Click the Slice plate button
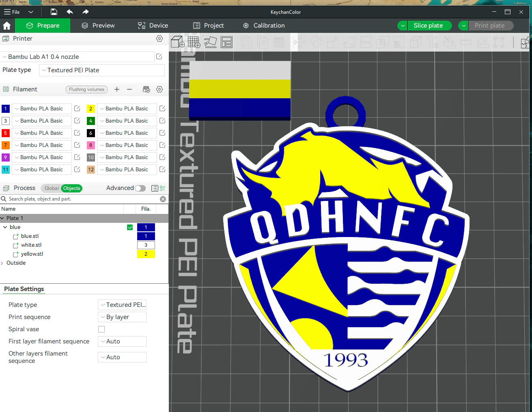532x412 pixels. pos(430,26)
